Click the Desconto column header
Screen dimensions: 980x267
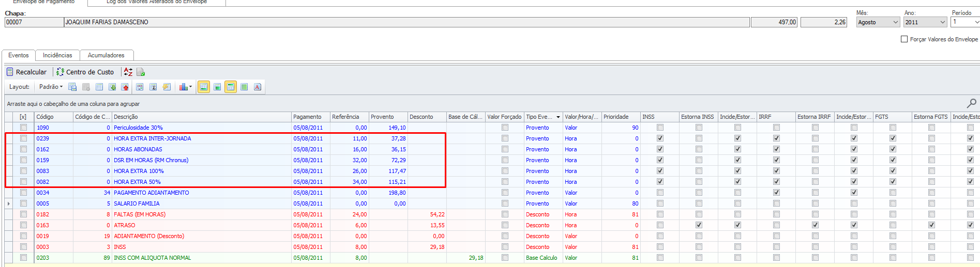427,117
